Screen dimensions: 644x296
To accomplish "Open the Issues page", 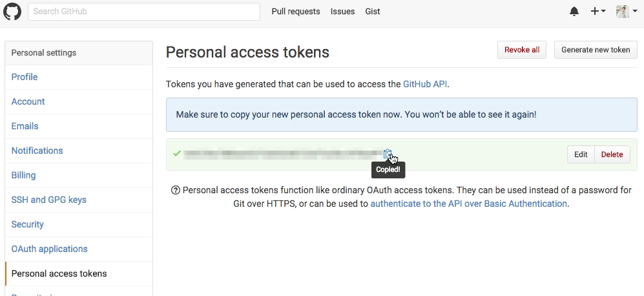I will pyautogui.click(x=342, y=12).
